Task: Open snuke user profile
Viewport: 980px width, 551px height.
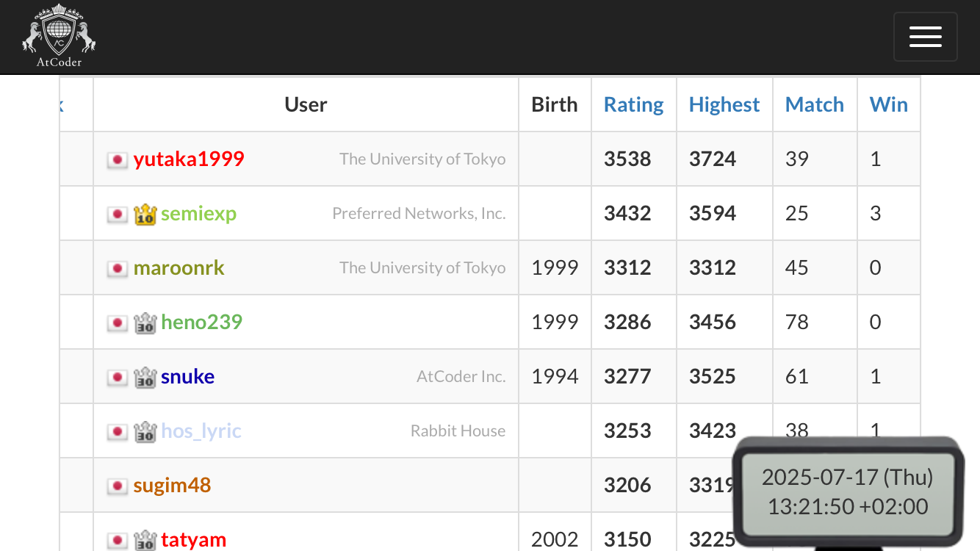Action: coord(187,376)
